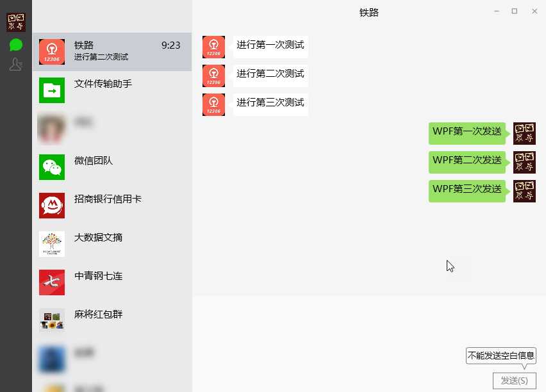Click the 大数据文摘 tree avatar

point(52,243)
